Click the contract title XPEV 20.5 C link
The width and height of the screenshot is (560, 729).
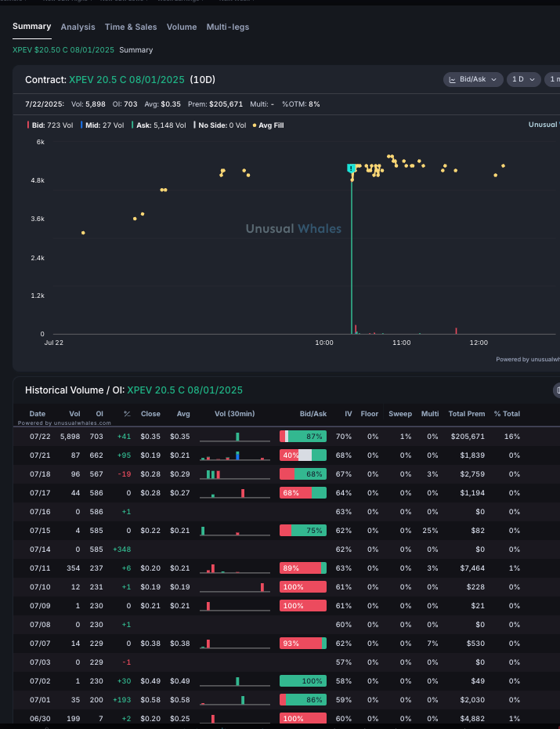point(127,79)
